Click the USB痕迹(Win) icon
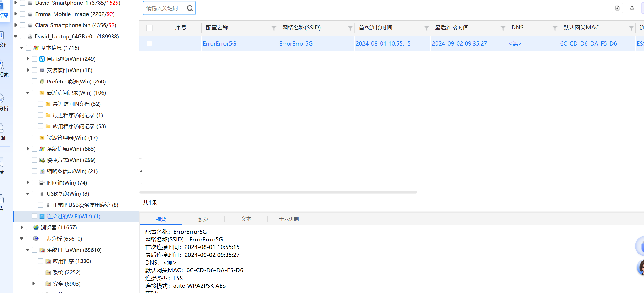This screenshot has width=644, height=293. (42, 194)
